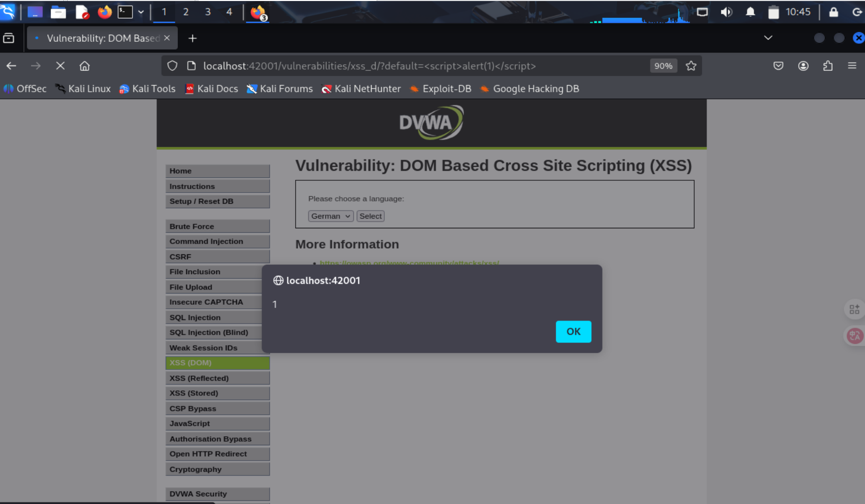Go to the Firefox home page
Viewport: 865px width, 504px height.
click(85, 66)
